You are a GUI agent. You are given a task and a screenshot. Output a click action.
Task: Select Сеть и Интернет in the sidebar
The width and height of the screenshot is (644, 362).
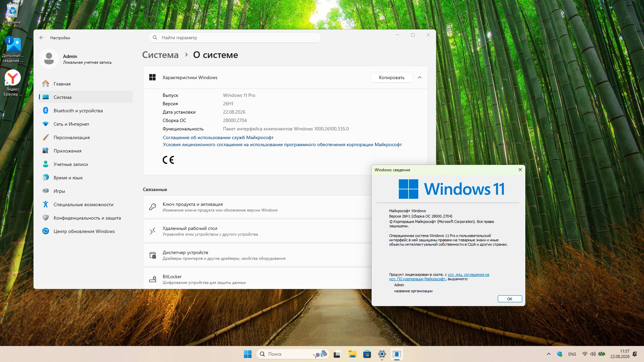click(86, 124)
